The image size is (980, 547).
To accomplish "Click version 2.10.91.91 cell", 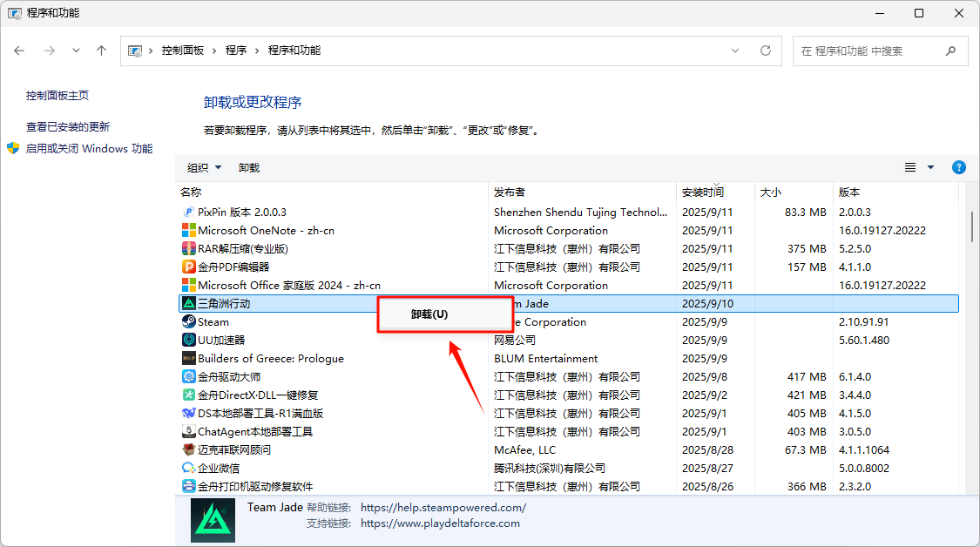I will tap(863, 322).
